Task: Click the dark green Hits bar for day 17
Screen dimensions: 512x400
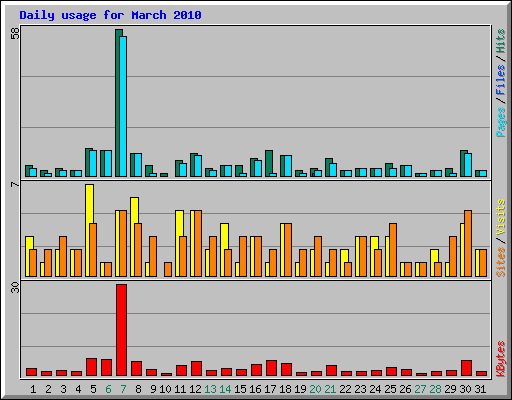Action: point(268,163)
